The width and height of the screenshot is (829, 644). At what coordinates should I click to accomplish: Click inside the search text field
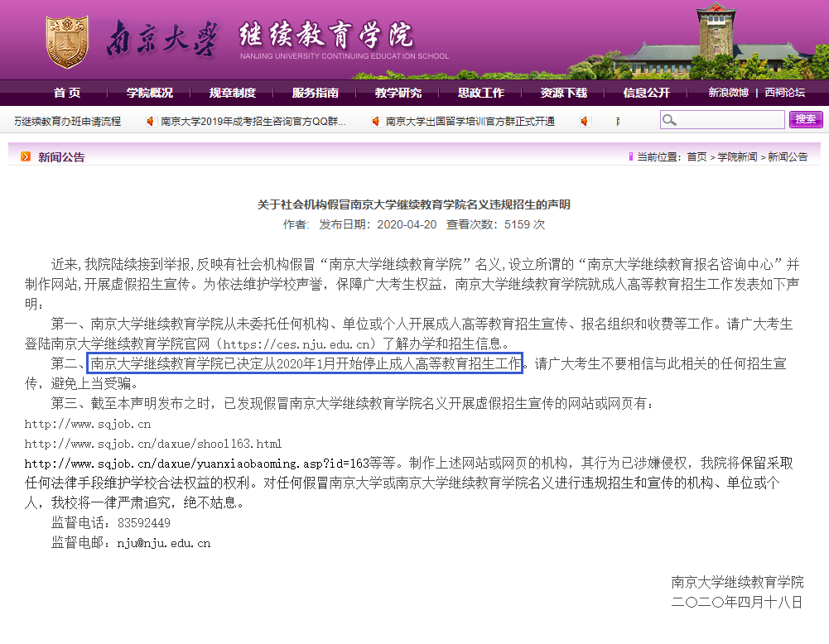coord(729,120)
